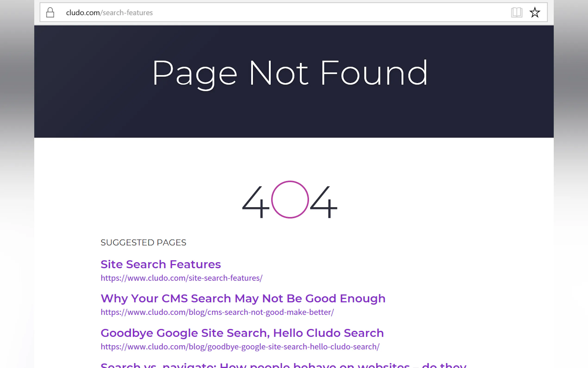Image resolution: width=588 pixels, height=368 pixels.
Task: Follow the cms-search-not-good-make-better URL
Action: (x=217, y=312)
